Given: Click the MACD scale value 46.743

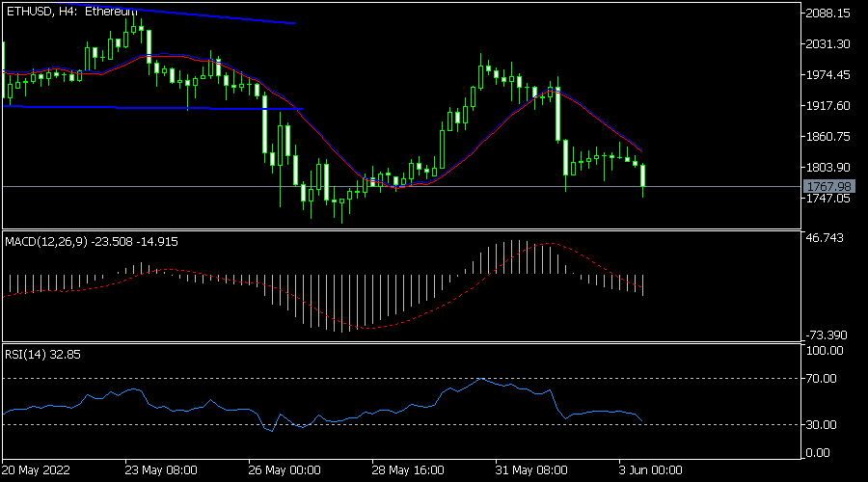Looking at the screenshot, I should tap(825, 238).
